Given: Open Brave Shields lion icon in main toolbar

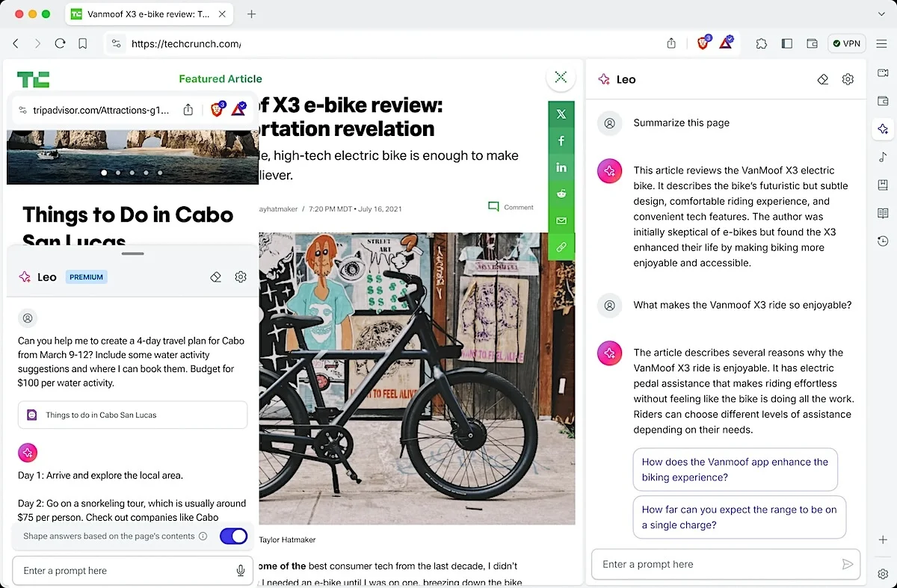Looking at the screenshot, I should coord(703,43).
